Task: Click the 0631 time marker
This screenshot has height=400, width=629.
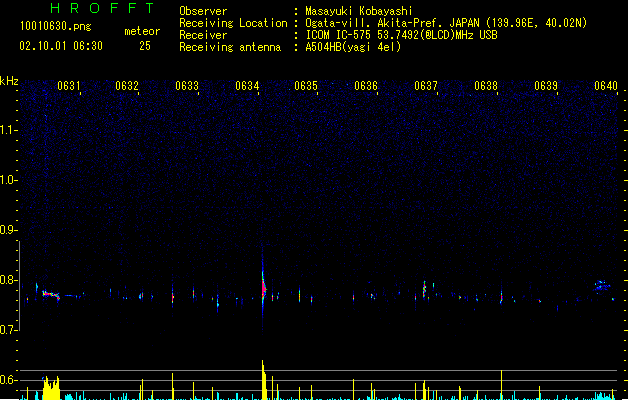Action: click(69, 86)
